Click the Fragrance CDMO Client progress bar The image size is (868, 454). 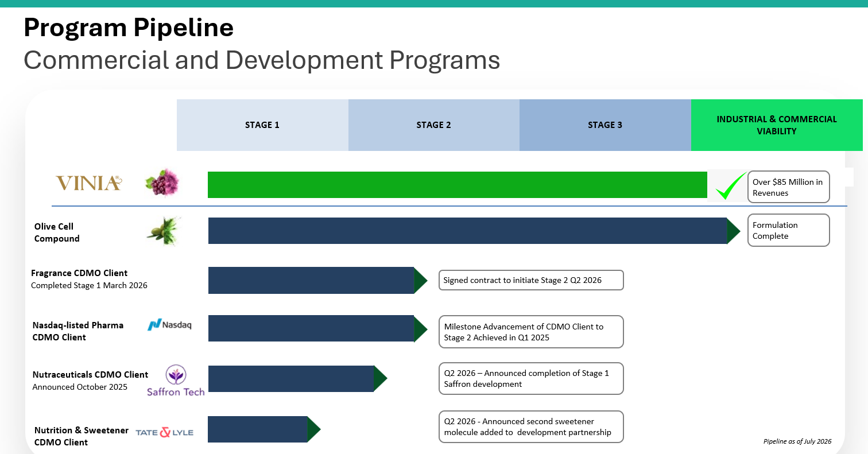coord(311,280)
